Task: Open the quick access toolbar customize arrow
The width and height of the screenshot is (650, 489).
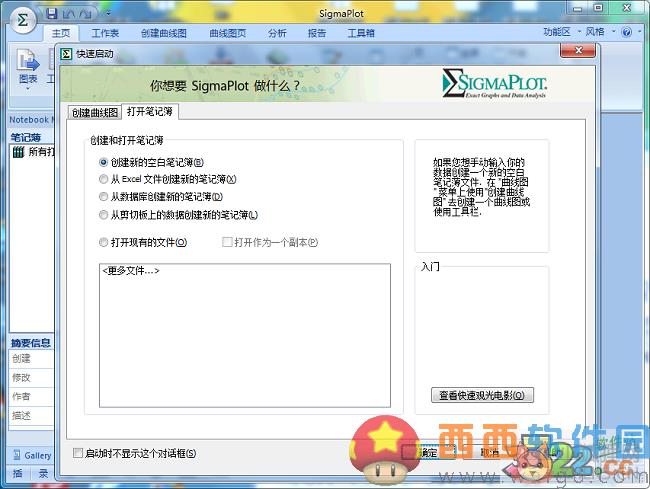Action: coord(108,13)
